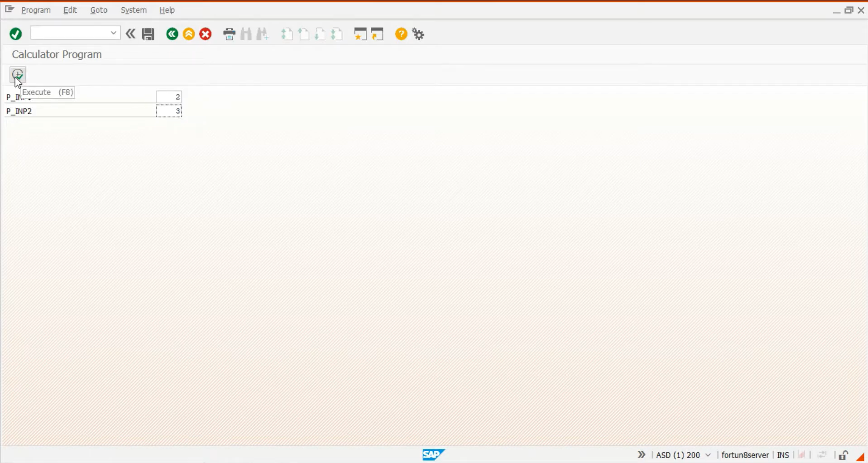The width and height of the screenshot is (868, 463).
Task: Click the fortun8server status entry
Action: pyautogui.click(x=745, y=455)
